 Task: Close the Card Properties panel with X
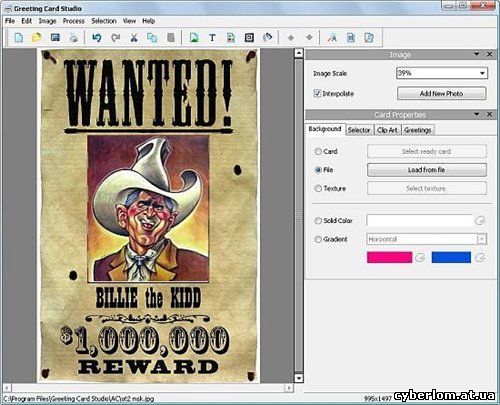click(489, 114)
